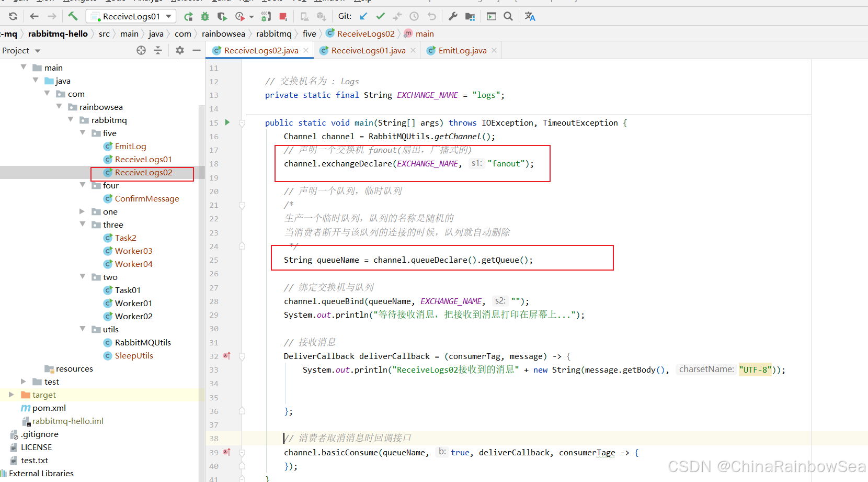Open Search Everywhere magnifier icon
The image size is (868, 482).
coord(508,16)
